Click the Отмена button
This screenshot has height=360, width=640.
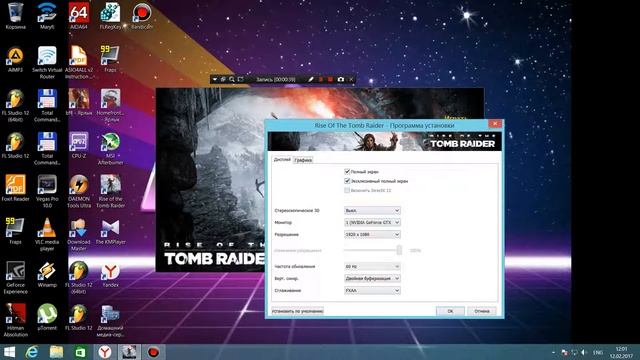click(482, 311)
